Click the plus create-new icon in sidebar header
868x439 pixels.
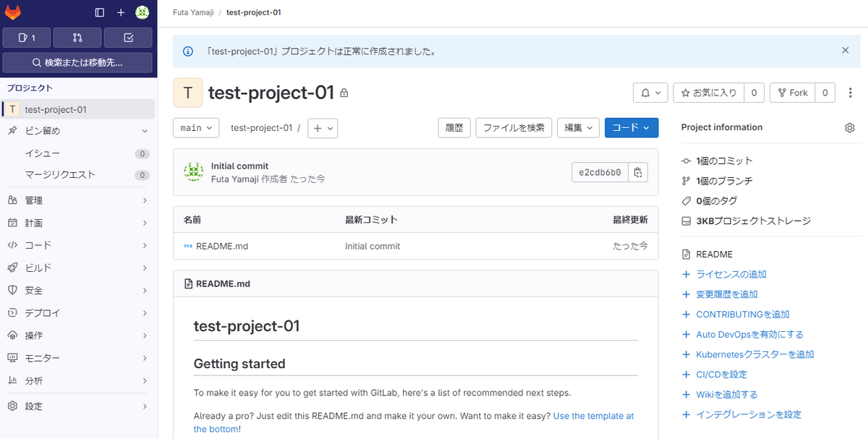[x=121, y=12]
